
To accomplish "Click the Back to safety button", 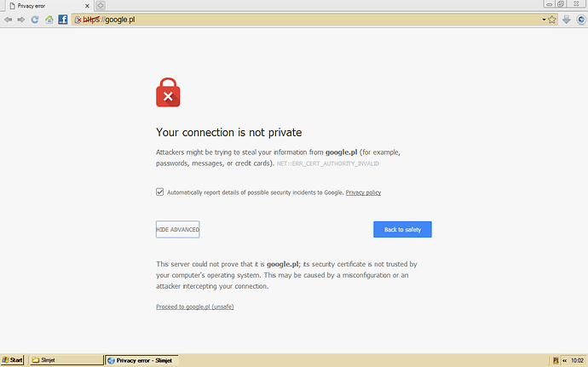I will point(402,229).
